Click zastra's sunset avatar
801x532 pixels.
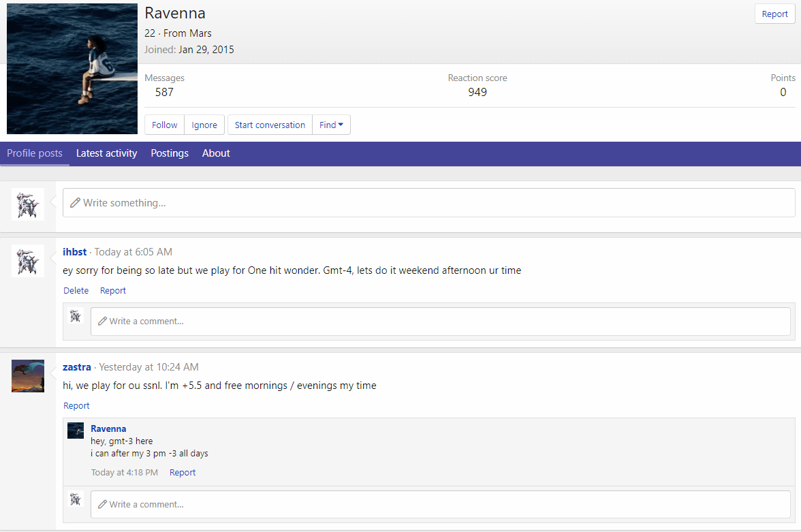tap(28, 376)
